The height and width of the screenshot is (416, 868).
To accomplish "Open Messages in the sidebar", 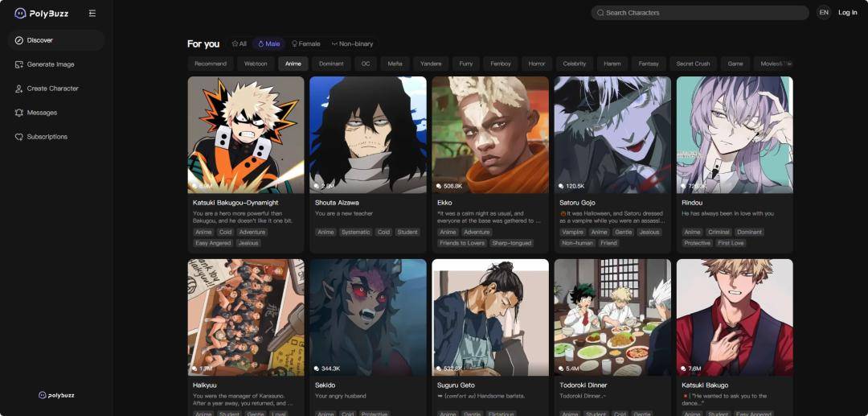I will (56, 113).
